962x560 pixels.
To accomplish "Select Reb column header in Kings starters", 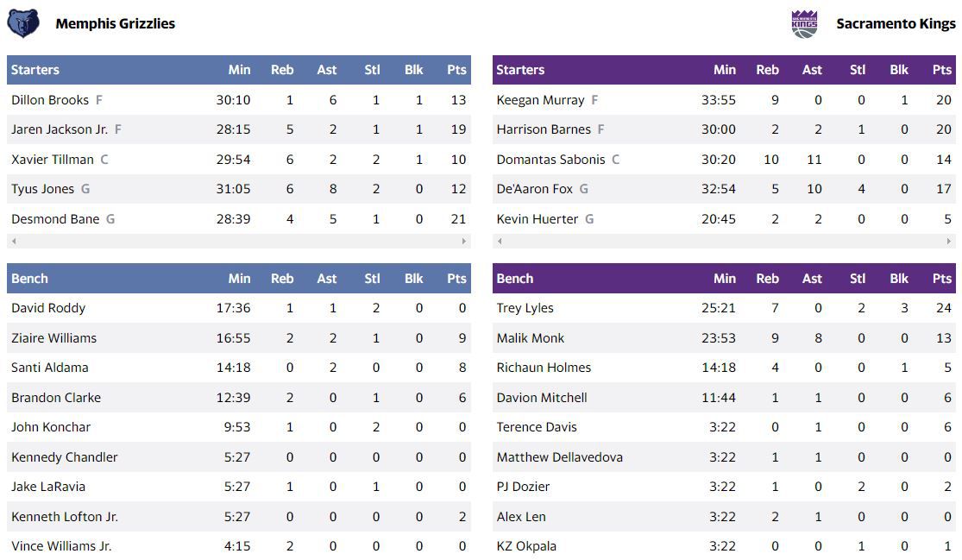I will 768,70.
